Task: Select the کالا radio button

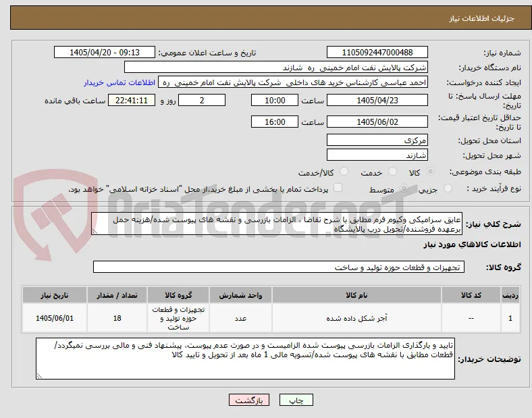Action: (x=430, y=172)
